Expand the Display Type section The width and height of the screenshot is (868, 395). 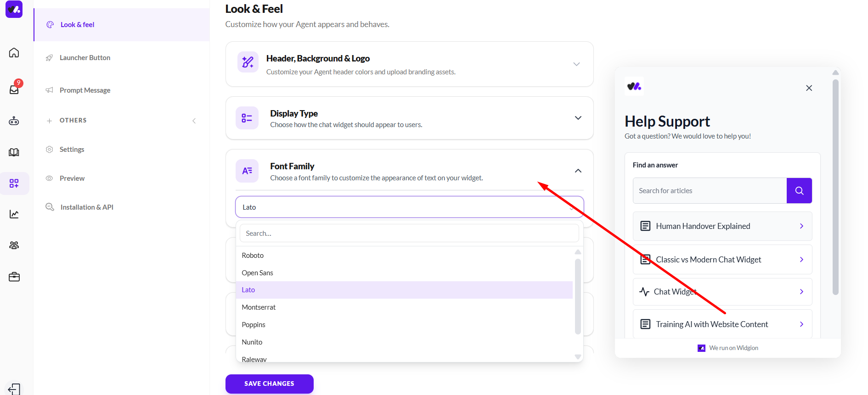click(578, 118)
